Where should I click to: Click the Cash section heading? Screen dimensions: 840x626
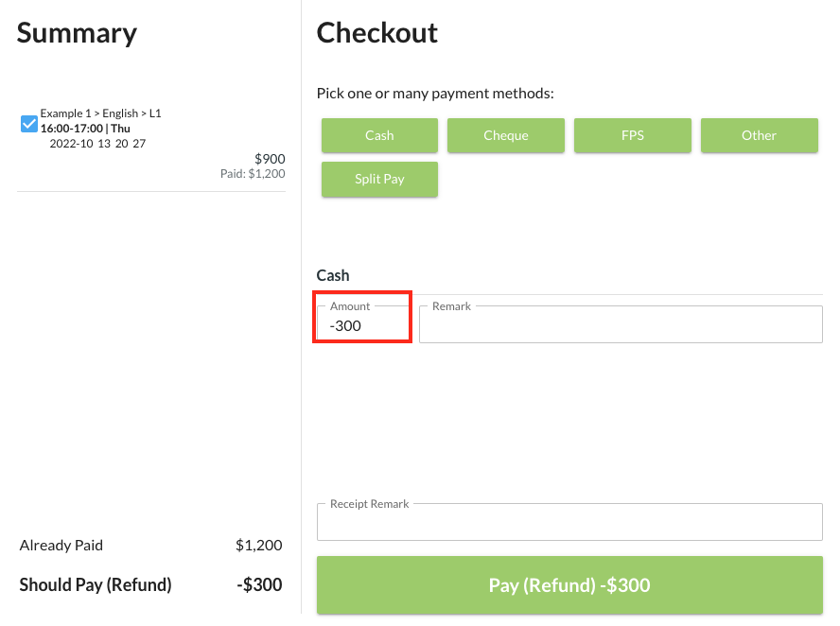(333, 276)
